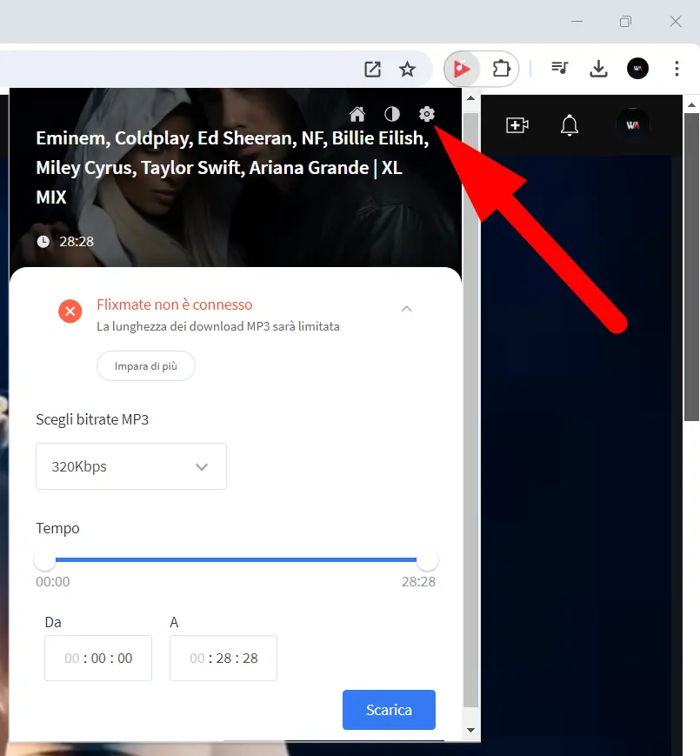Click the open-in-app icon in the address bar

[372, 69]
